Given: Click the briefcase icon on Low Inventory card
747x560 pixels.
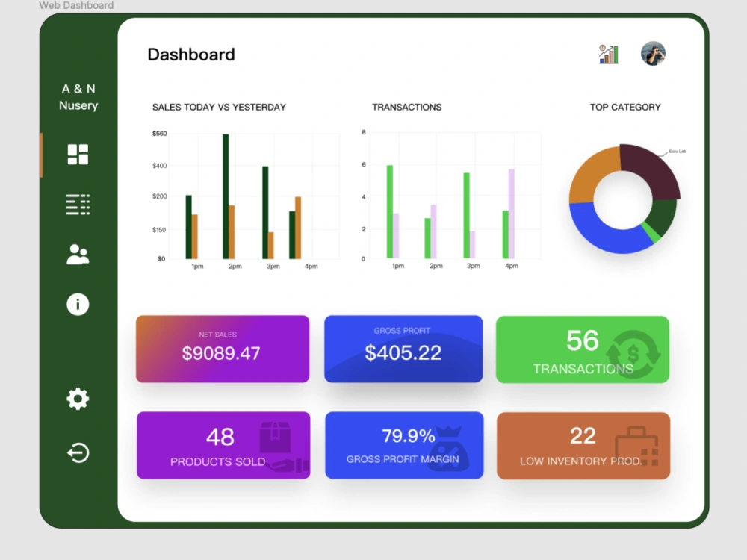Looking at the screenshot, I should click(637, 447).
